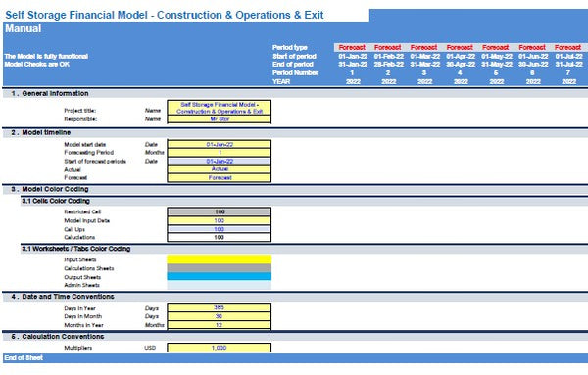The width and height of the screenshot is (588, 375).
Task: Click the 'Calculation Conventions' section header
Action: point(63,337)
